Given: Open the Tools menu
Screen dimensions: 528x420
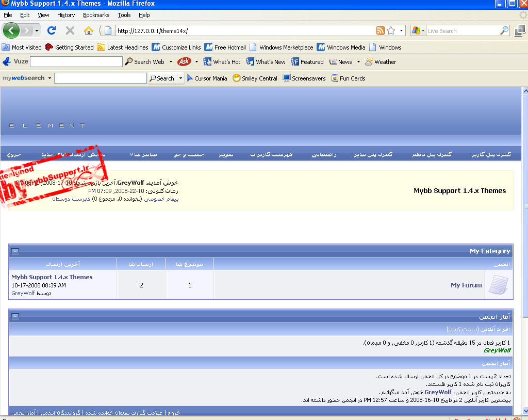Looking at the screenshot, I should click(124, 15).
